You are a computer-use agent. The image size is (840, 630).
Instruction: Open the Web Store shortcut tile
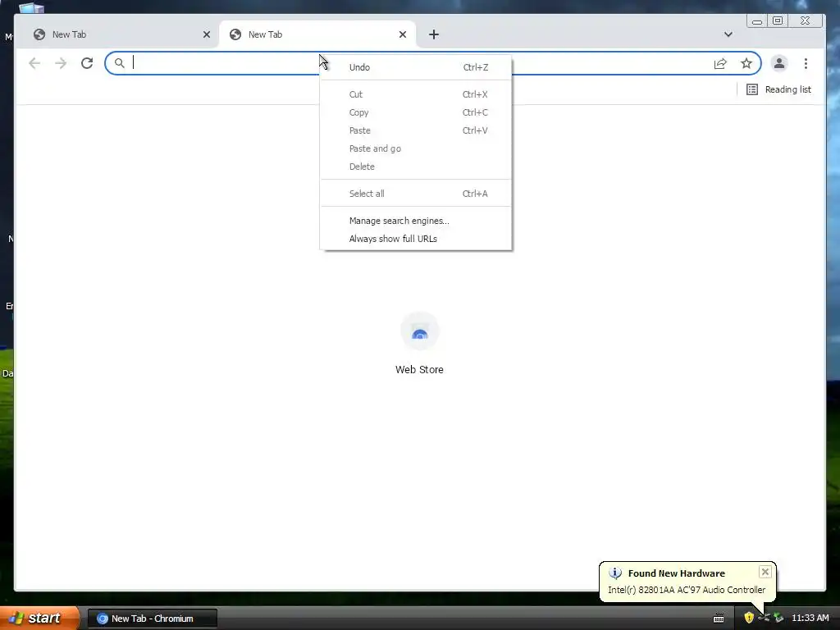(x=419, y=344)
